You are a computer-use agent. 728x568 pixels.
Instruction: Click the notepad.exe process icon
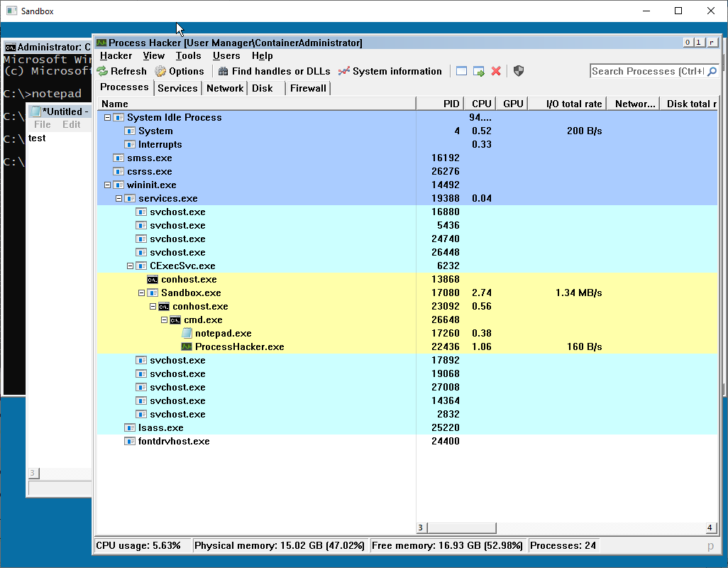pyautogui.click(x=187, y=334)
